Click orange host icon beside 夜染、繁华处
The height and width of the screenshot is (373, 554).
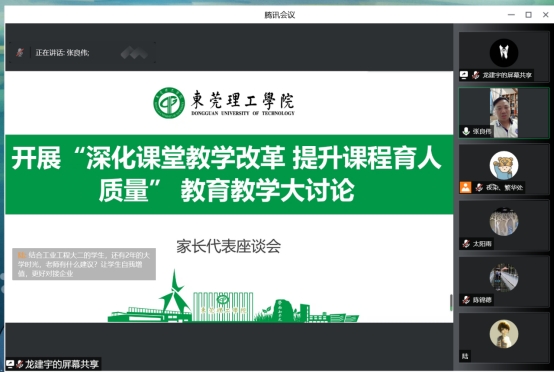point(465,187)
